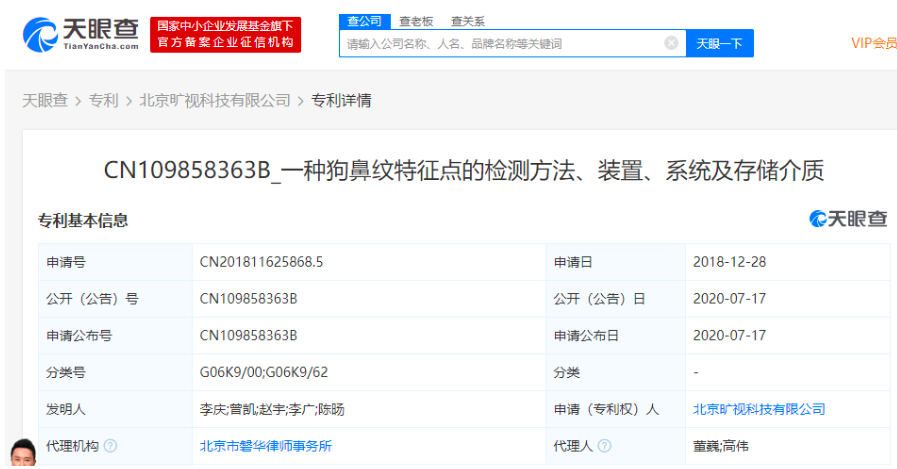Viewport: 897px width, 469px height.
Task: Select application date 2018-12-28
Action: tap(729, 262)
